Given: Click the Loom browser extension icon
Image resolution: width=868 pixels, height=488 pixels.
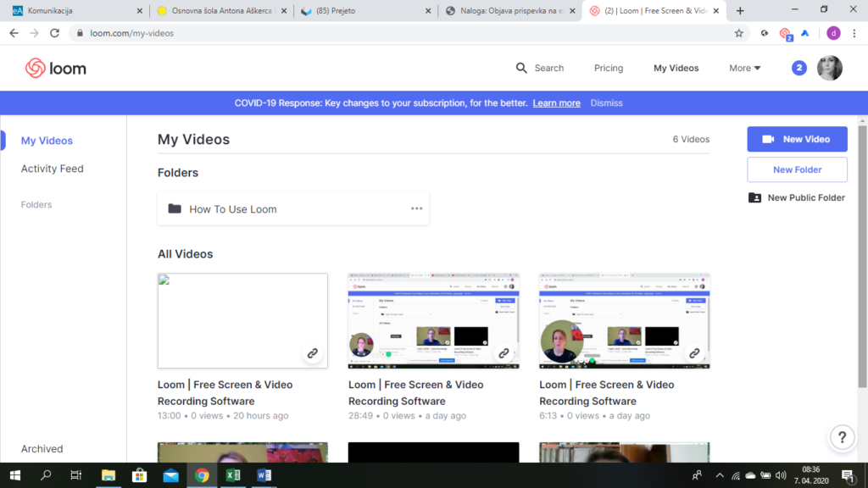Looking at the screenshot, I should coord(785,34).
